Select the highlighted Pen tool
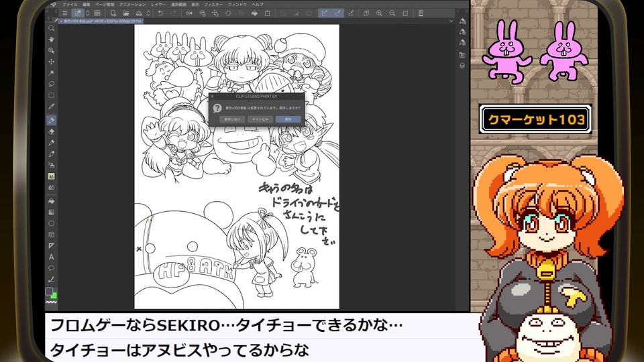Image resolution: width=644 pixels, height=362 pixels. coord(52,120)
